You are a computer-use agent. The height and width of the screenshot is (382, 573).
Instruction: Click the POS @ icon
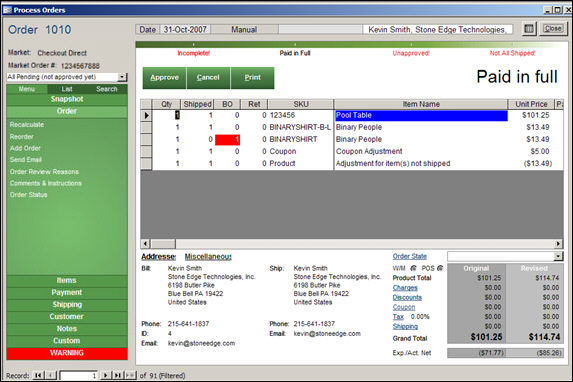[440, 268]
